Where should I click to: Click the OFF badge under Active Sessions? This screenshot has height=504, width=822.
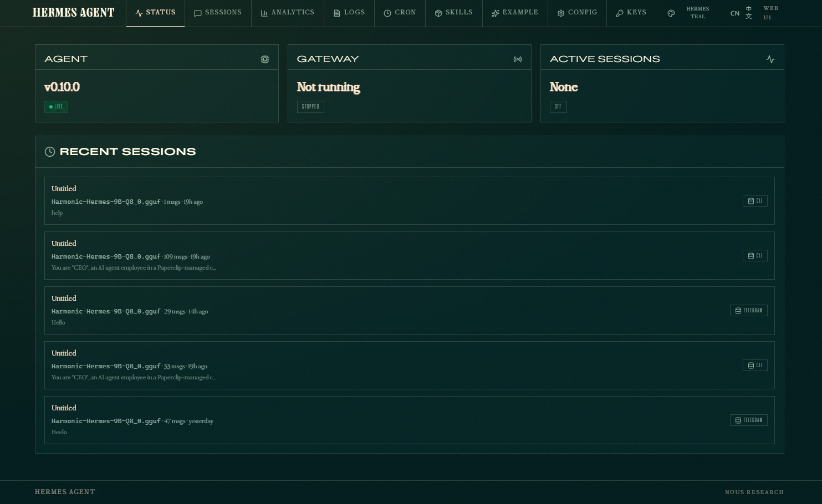(558, 106)
